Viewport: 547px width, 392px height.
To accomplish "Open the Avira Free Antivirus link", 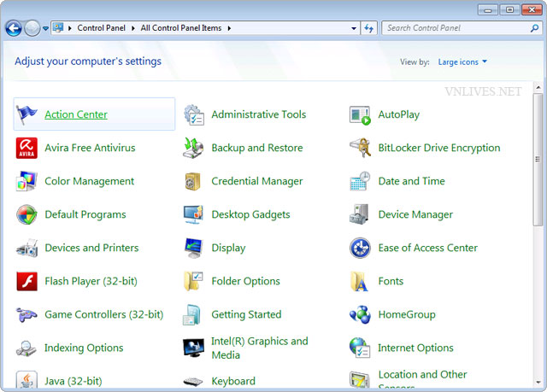I will point(90,148).
